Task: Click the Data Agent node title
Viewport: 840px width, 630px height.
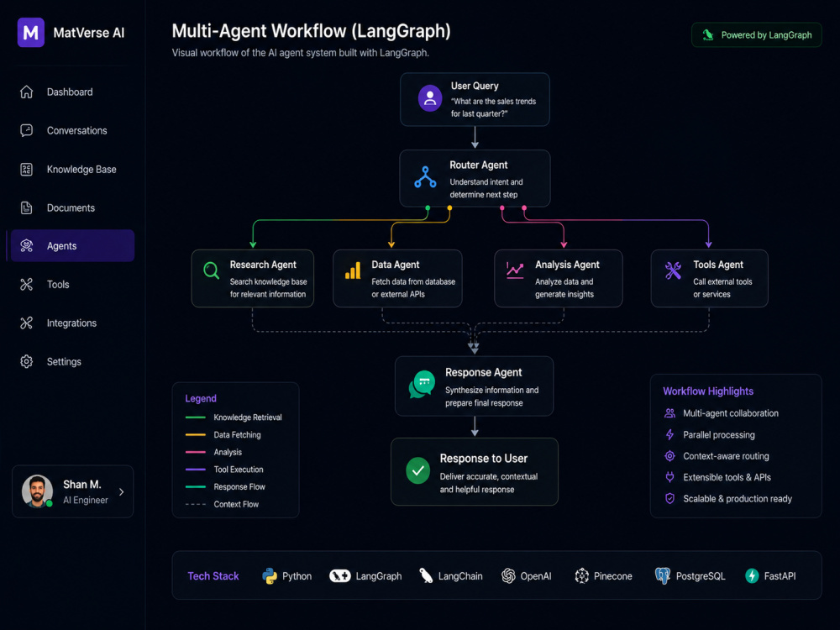Action: tap(396, 265)
